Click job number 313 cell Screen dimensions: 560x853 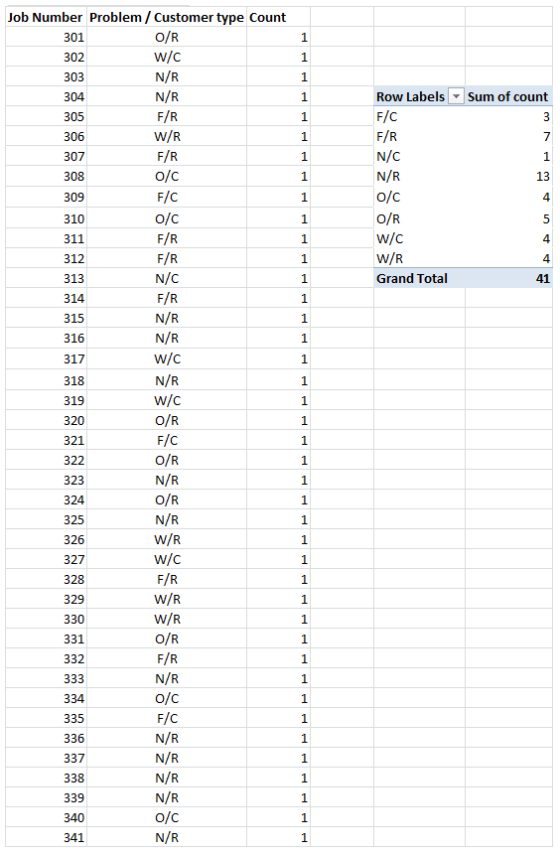pos(46,279)
